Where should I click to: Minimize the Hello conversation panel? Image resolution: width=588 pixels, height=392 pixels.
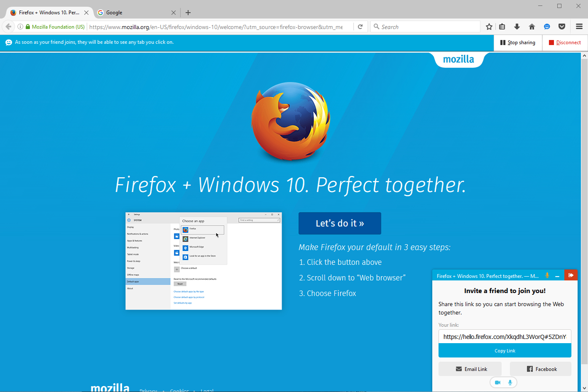[x=557, y=276]
